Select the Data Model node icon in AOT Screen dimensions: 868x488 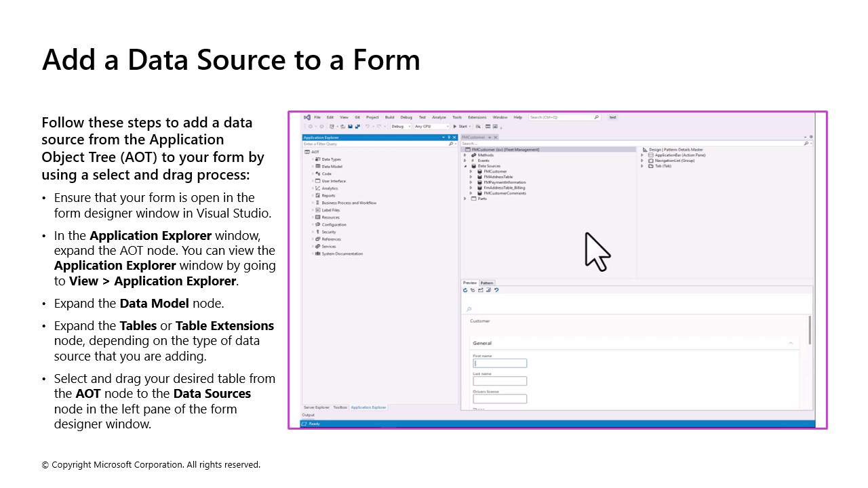(x=317, y=166)
